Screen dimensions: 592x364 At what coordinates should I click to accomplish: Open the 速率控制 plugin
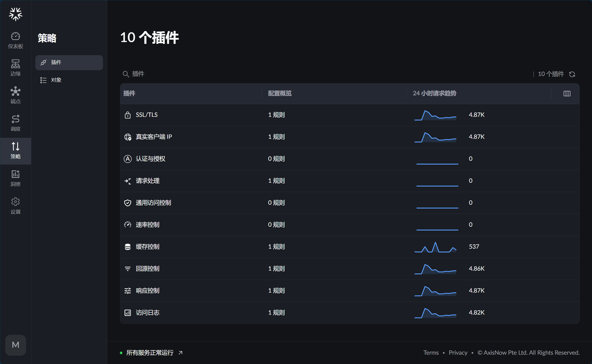[x=148, y=225]
